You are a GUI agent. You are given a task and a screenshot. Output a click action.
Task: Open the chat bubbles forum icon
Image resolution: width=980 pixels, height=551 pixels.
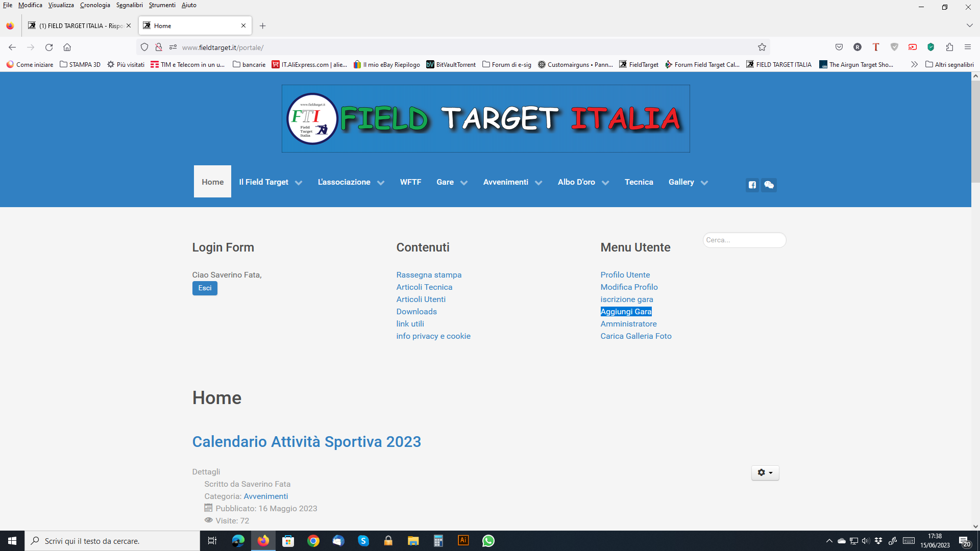[x=769, y=185]
